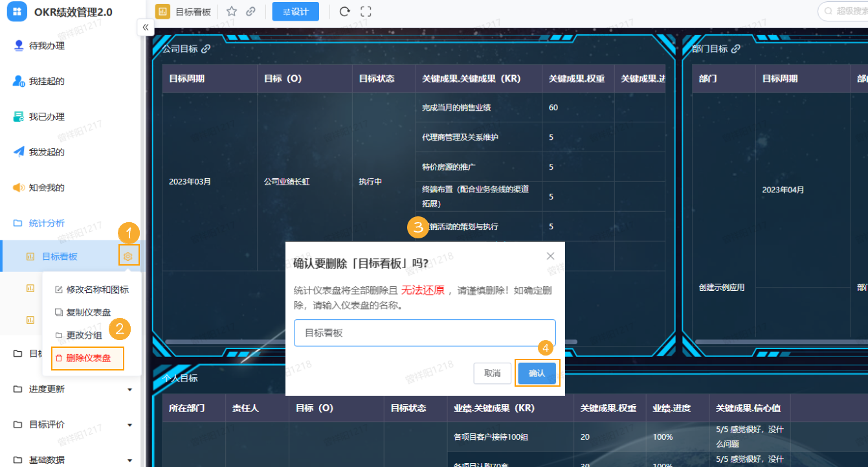868x467 pixels.
Task: Cancel deletion using the 取消 button
Action: [491, 373]
